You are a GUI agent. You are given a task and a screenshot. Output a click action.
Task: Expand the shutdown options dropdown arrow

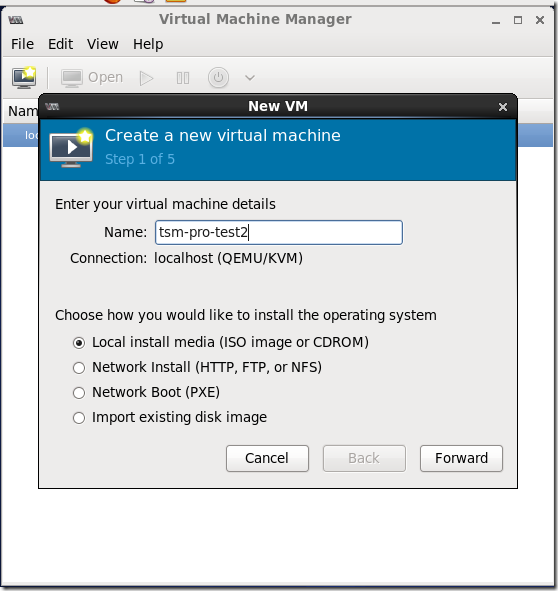click(x=250, y=78)
